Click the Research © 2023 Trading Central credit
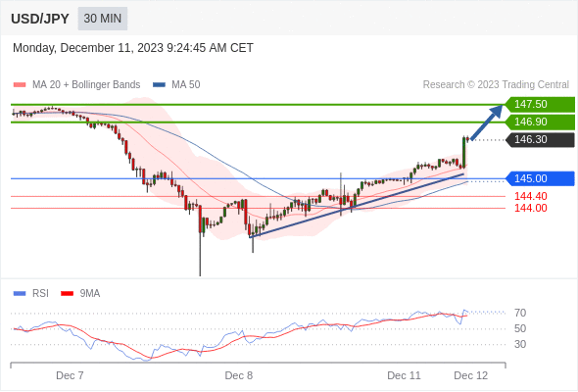 496,85
